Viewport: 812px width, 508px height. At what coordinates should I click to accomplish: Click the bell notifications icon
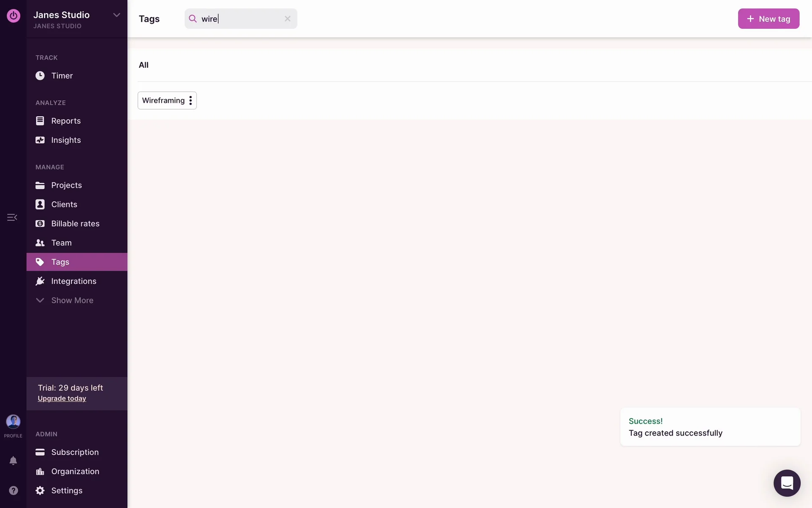(13, 461)
